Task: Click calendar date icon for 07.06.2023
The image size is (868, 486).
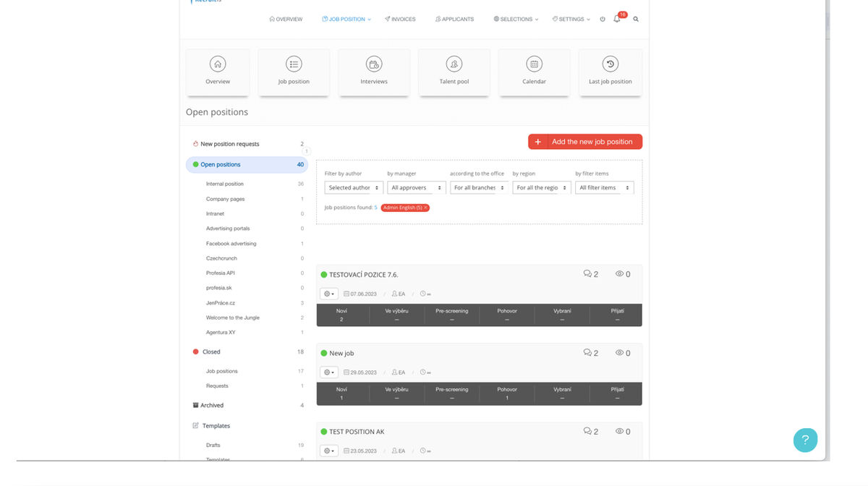Action: coord(346,294)
